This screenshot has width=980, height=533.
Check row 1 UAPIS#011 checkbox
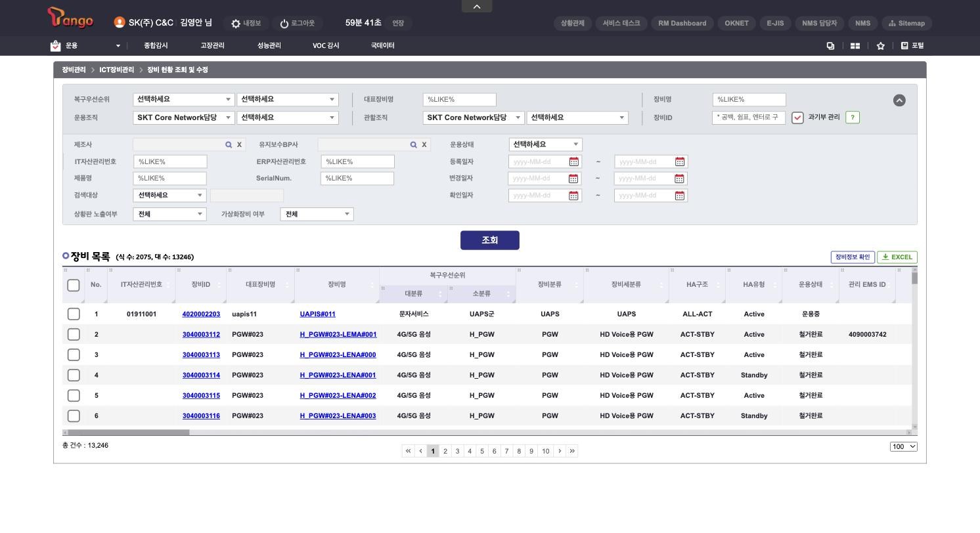pos(74,314)
